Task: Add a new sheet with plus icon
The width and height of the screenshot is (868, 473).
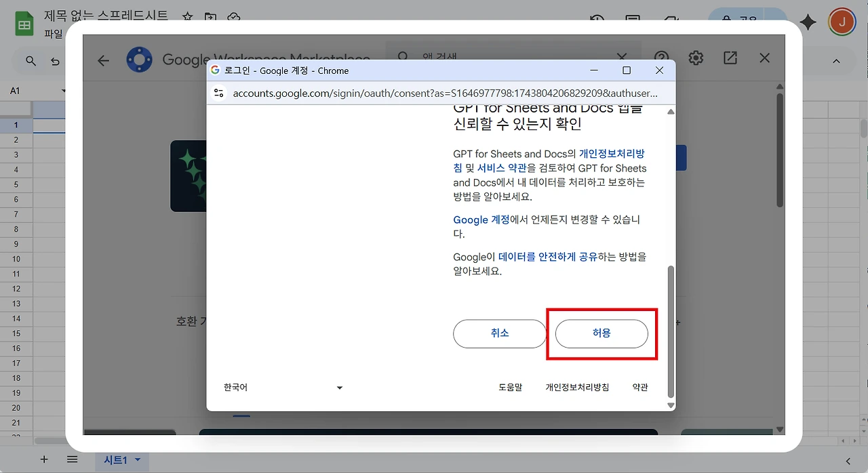Action: pos(44,459)
